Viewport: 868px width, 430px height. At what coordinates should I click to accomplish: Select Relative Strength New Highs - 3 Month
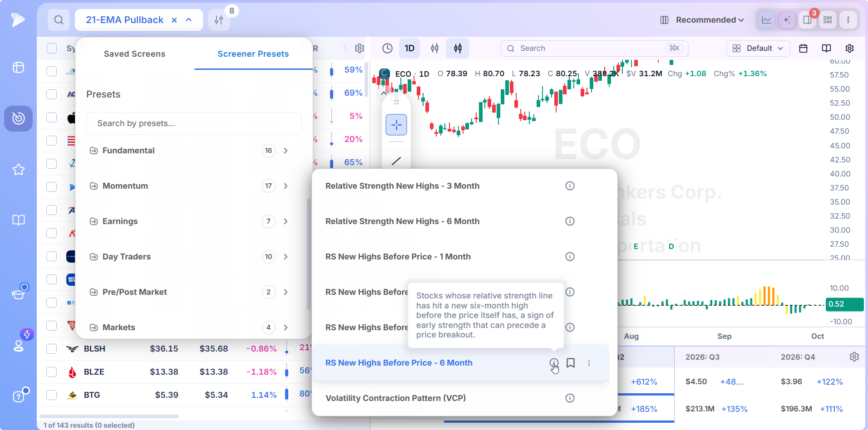pos(402,186)
